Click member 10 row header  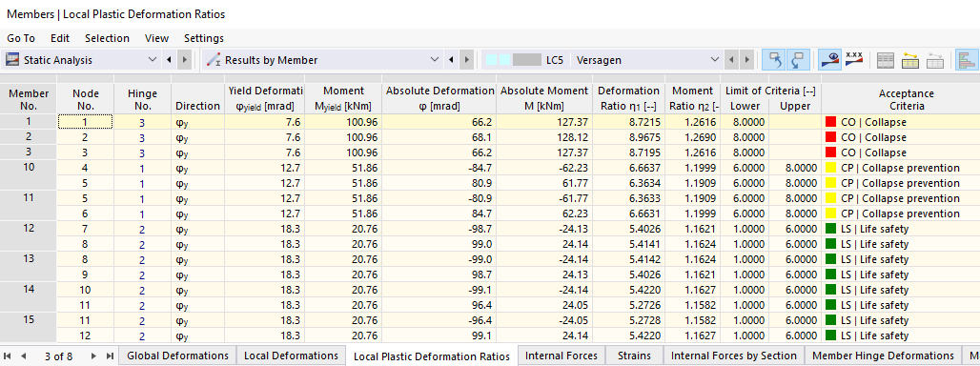pos(29,176)
